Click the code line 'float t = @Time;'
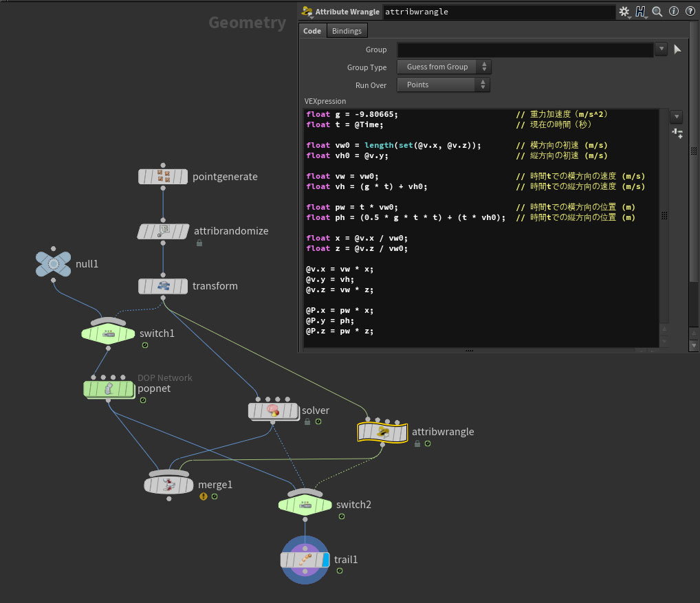 click(344, 124)
